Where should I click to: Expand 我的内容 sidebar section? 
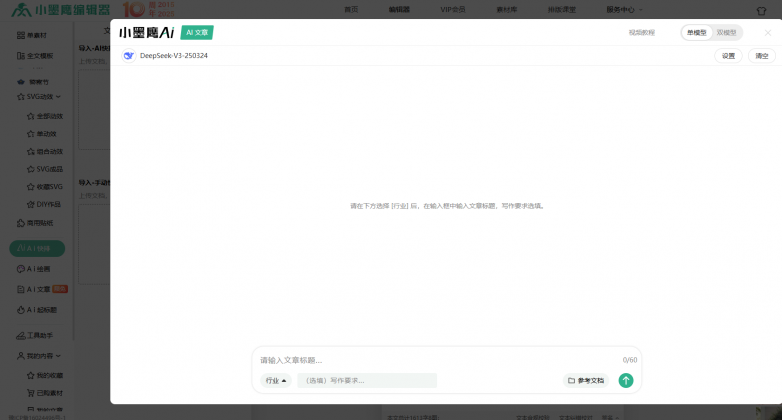pyautogui.click(x=40, y=356)
